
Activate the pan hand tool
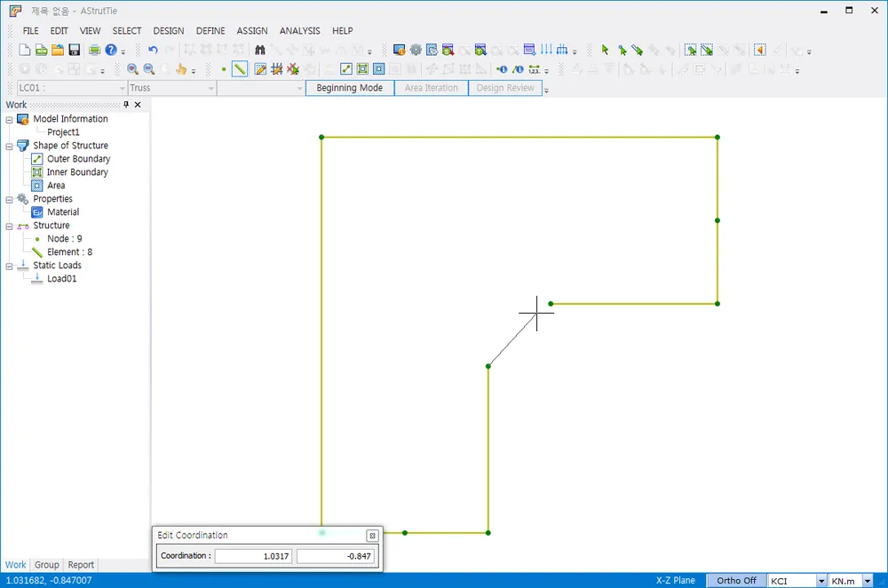pos(181,69)
